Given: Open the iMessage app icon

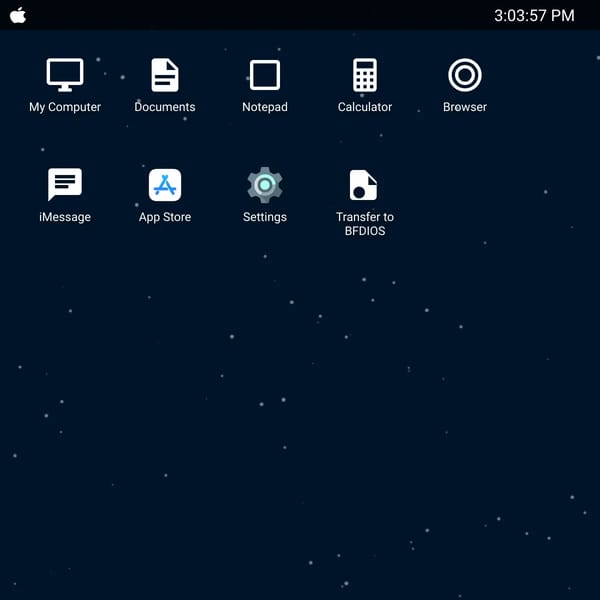Looking at the screenshot, I should pyautogui.click(x=65, y=184).
